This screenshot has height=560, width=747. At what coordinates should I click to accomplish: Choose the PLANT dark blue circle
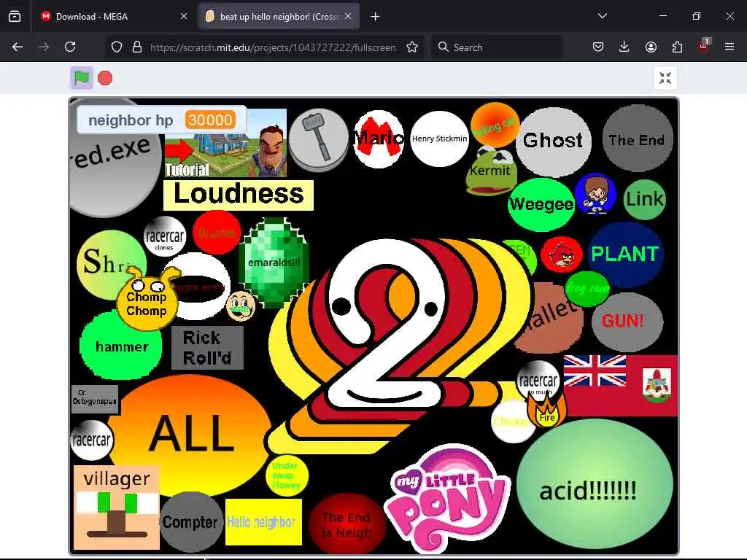625,254
